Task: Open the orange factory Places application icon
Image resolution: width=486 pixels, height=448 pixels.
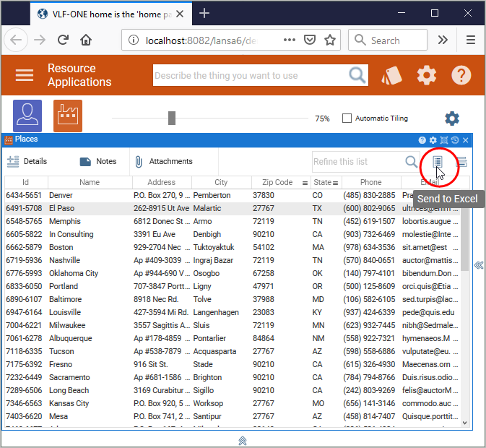Action: pyautogui.click(x=68, y=116)
